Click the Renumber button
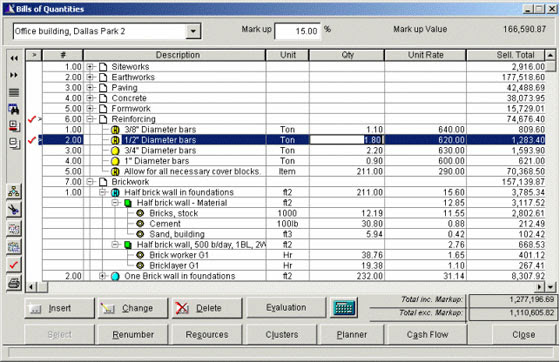The width and height of the screenshot is (560, 362). coord(133,335)
